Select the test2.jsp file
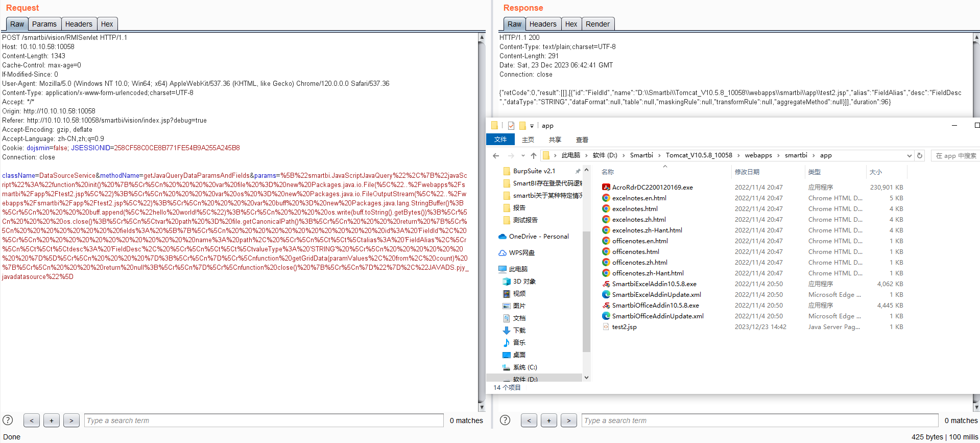Viewport: 980px width, 443px height. pos(624,327)
